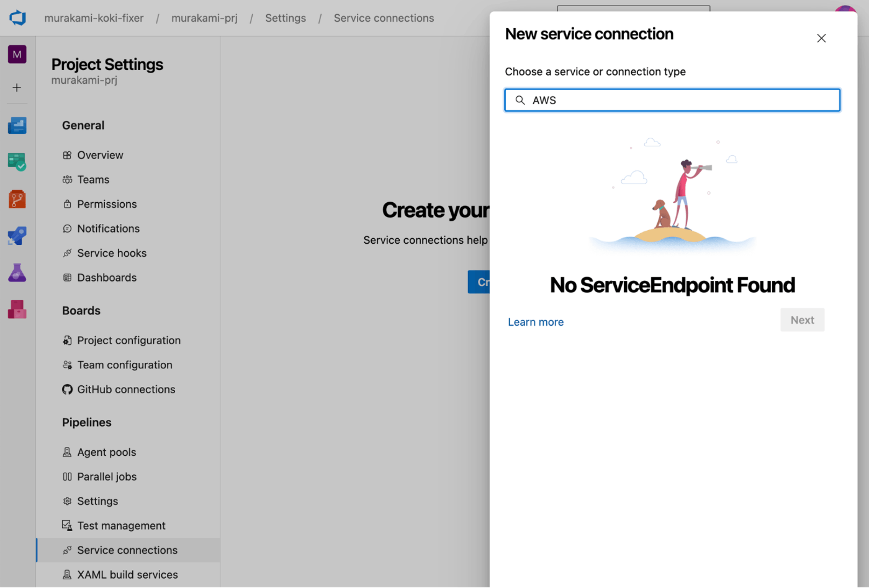Open the Pipelines hub icon
Image resolution: width=869 pixels, height=588 pixels.
(17, 236)
